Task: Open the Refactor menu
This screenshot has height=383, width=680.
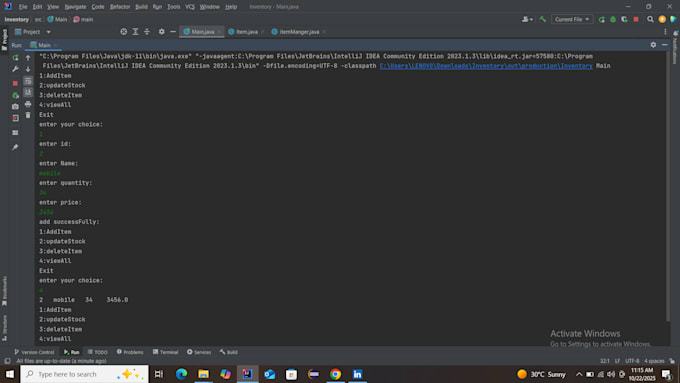Action: [x=120, y=7]
